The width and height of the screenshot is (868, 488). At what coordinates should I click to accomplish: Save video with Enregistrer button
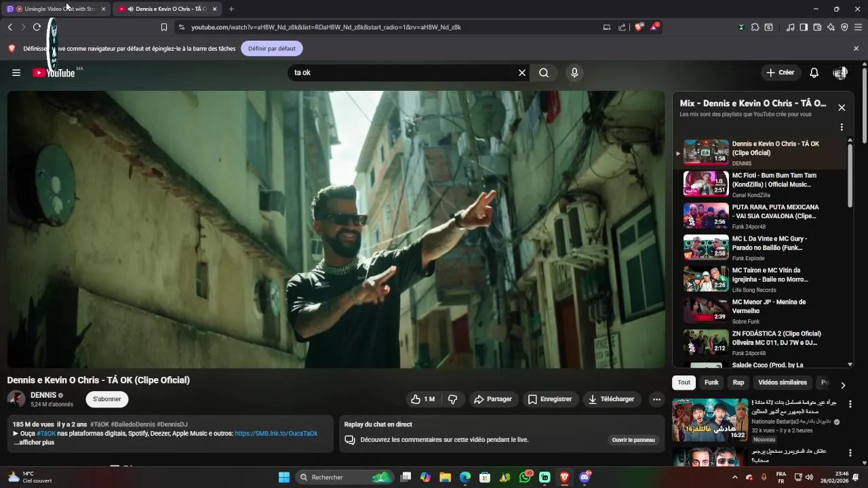point(550,399)
